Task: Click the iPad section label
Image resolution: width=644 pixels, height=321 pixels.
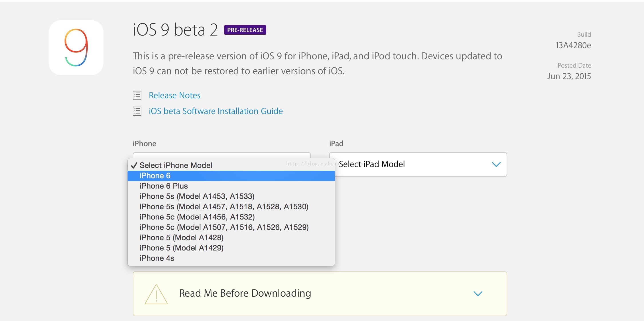Action: 336,144
